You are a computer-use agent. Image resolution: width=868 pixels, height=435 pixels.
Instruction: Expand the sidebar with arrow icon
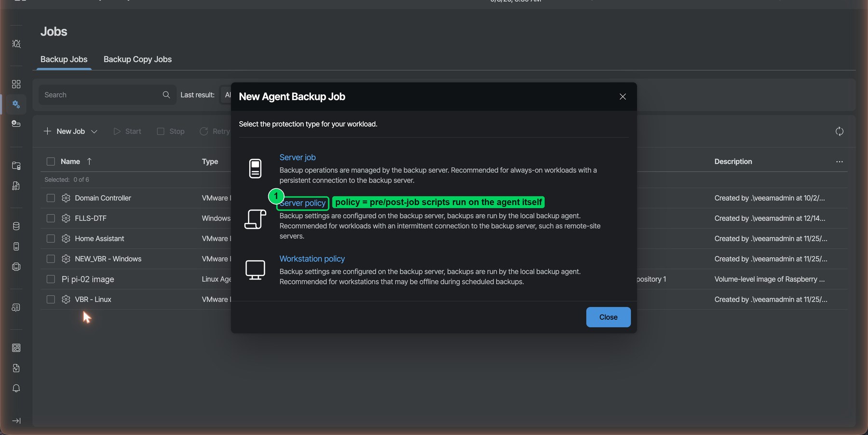tap(16, 421)
